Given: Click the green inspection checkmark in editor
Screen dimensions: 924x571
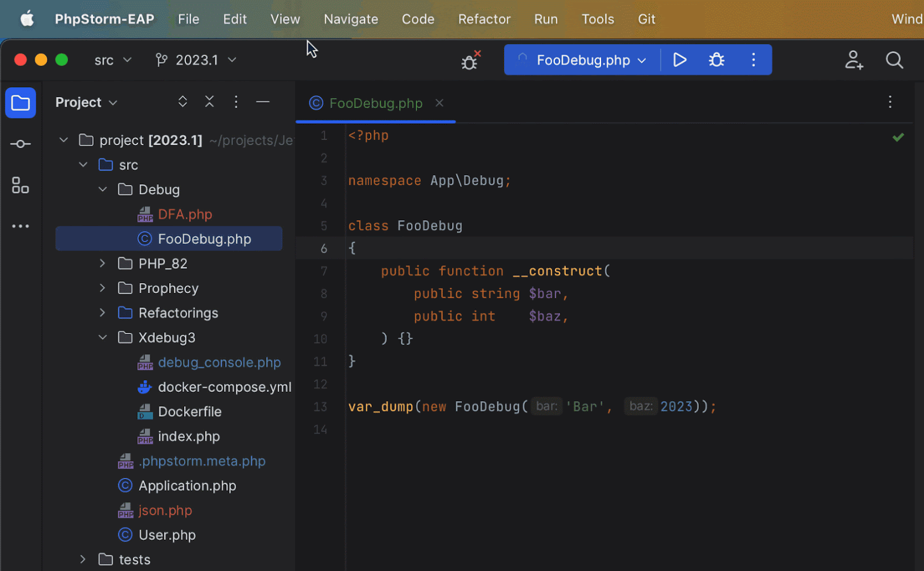Looking at the screenshot, I should coord(898,138).
